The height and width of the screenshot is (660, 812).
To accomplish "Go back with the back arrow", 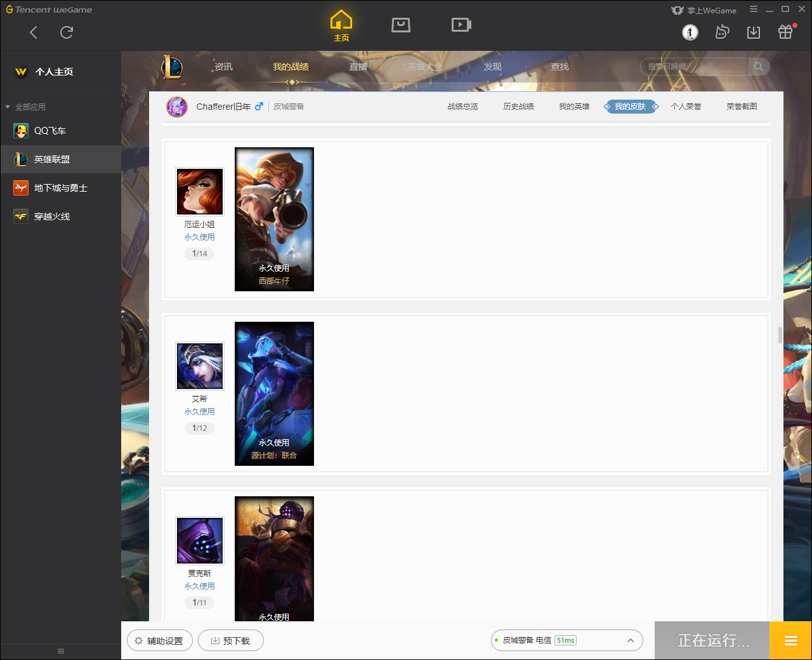I will (34, 32).
